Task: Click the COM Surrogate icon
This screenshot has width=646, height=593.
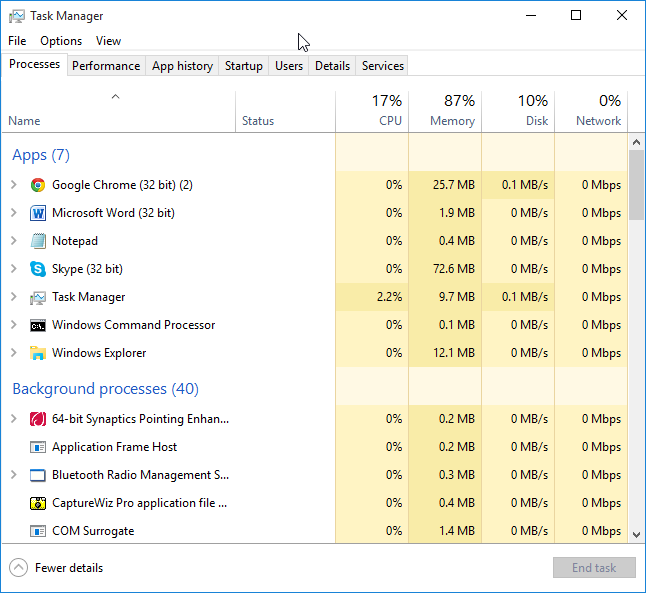Action: point(37,531)
